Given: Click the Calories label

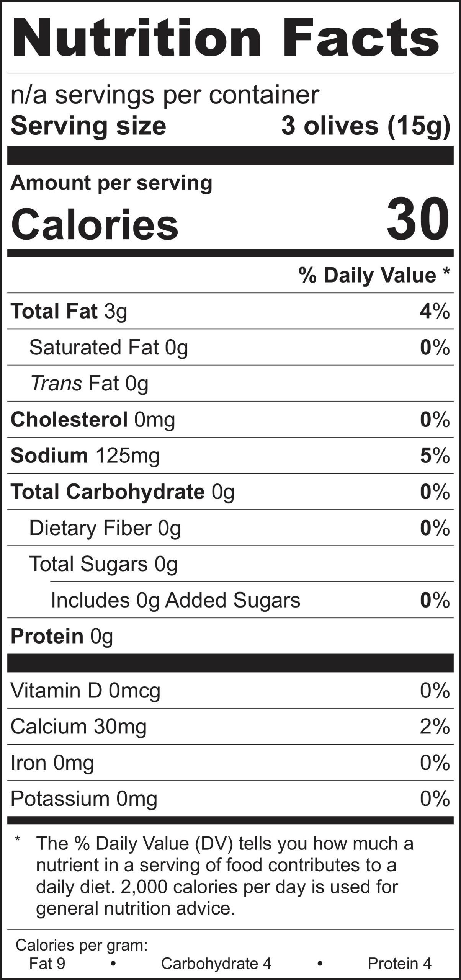Looking at the screenshot, I should 95,224.
